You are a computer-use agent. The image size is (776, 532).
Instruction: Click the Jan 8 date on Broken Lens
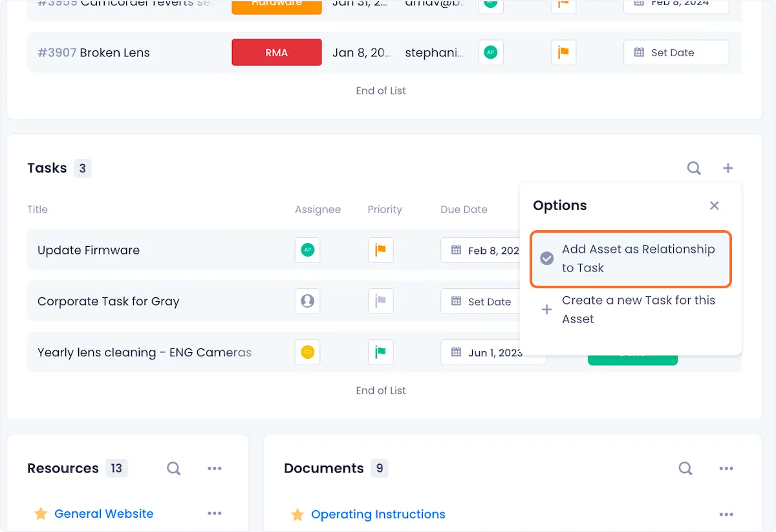point(362,52)
